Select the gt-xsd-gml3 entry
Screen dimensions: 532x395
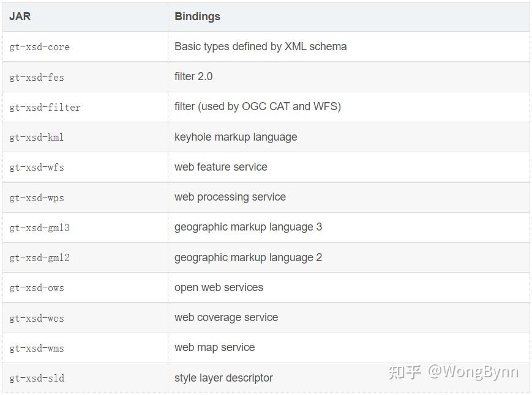pyautogui.click(x=39, y=227)
